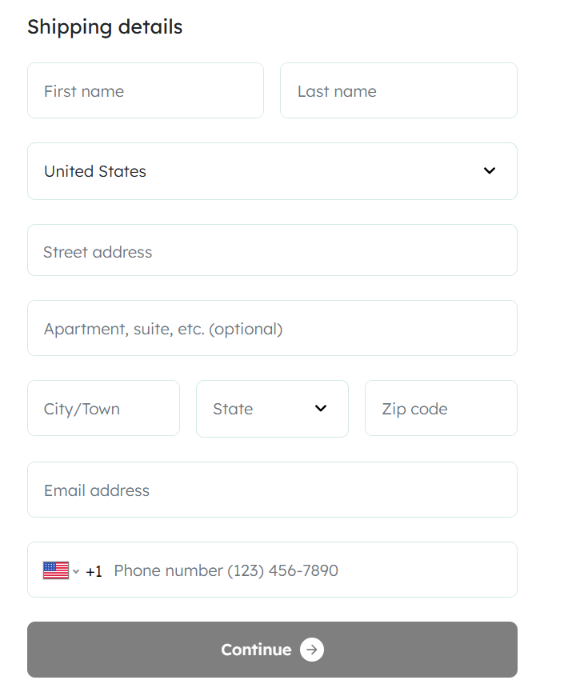The width and height of the screenshot is (562, 685).
Task: Click the Continue button
Action: [x=272, y=650]
